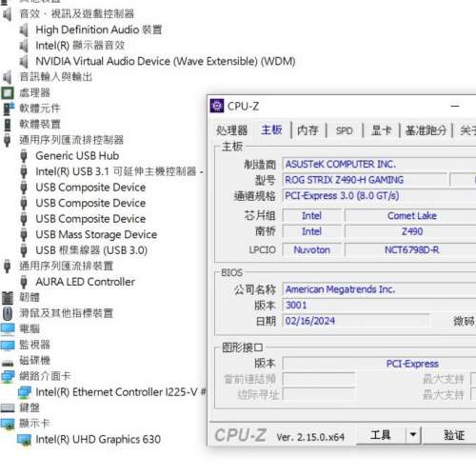Click the USB Mass Storage Device icon

[x=24, y=235]
